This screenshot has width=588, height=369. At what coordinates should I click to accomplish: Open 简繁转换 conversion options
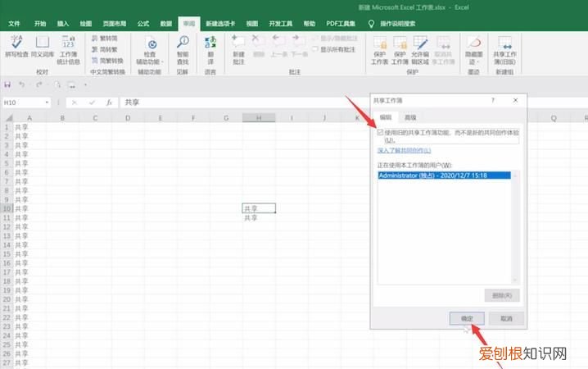coord(107,61)
